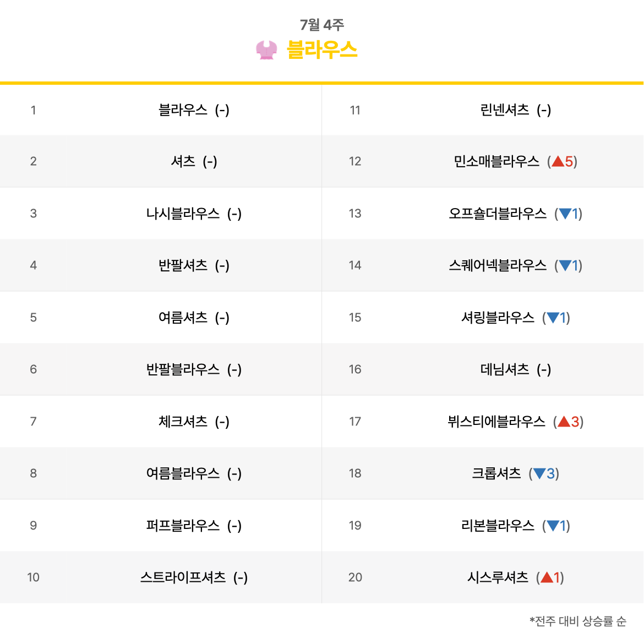Select the 퍼프블라우스 keyword at rank 9
This screenshot has height=644, width=644.
[x=183, y=525]
